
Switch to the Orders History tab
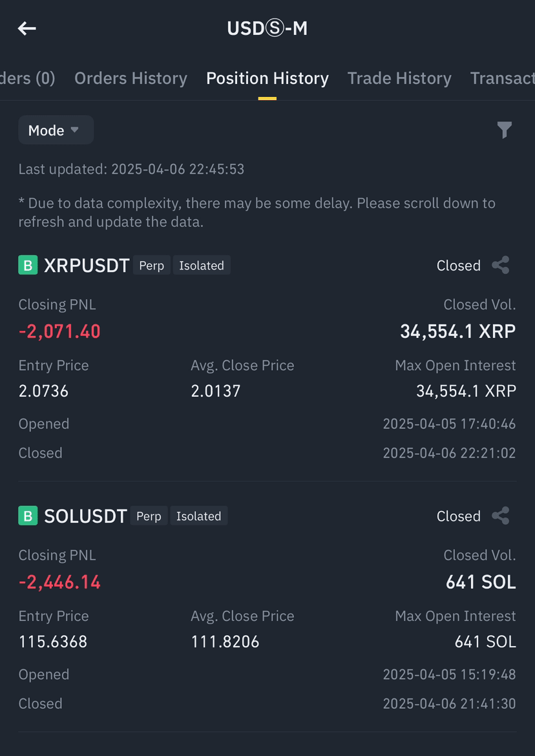131,78
